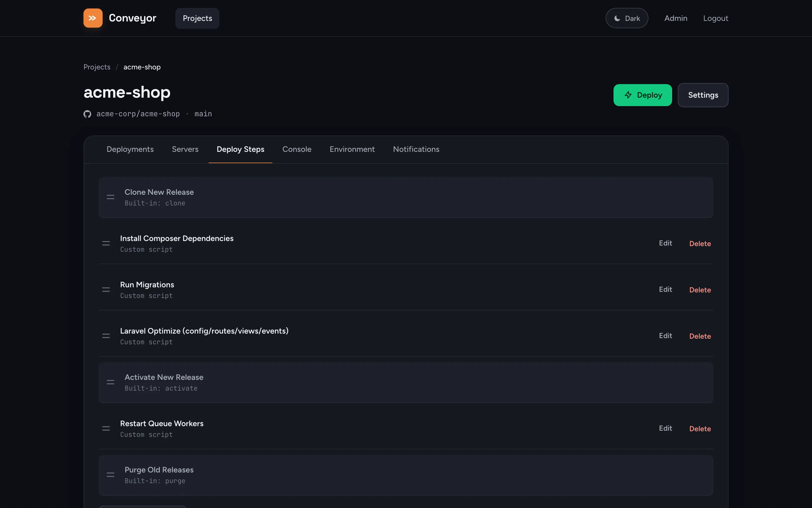Click the Built-in: purge label
The image size is (812, 508).
[x=155, y=481]
